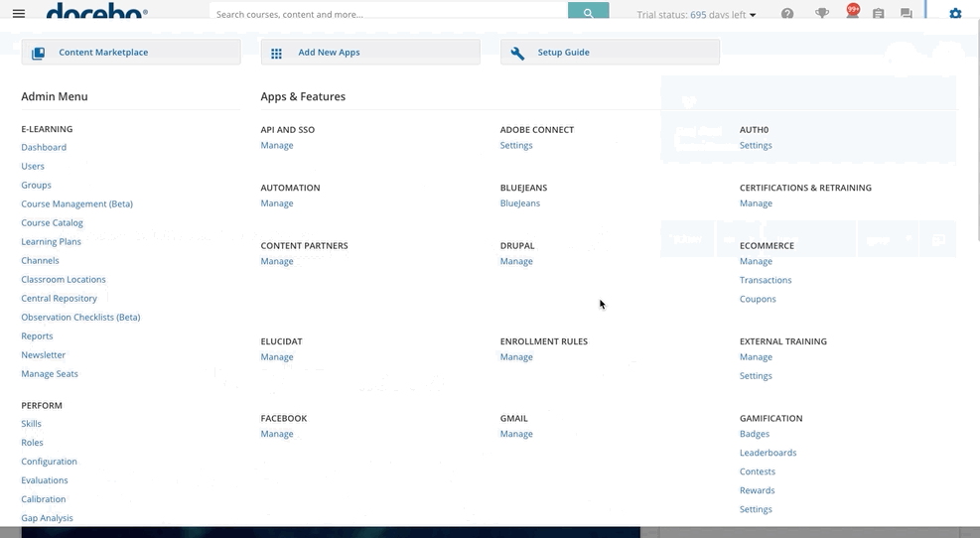Open Course Catalog
This screenshot has width=980, height=538.
click(x=52, y=222)
